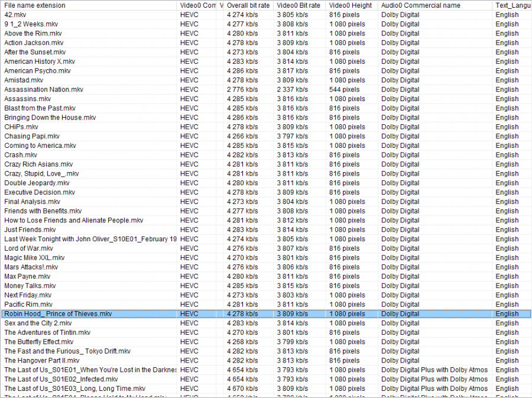Select The Last of Us_S01E02_Infected.mkv

[x=61, y=379]
